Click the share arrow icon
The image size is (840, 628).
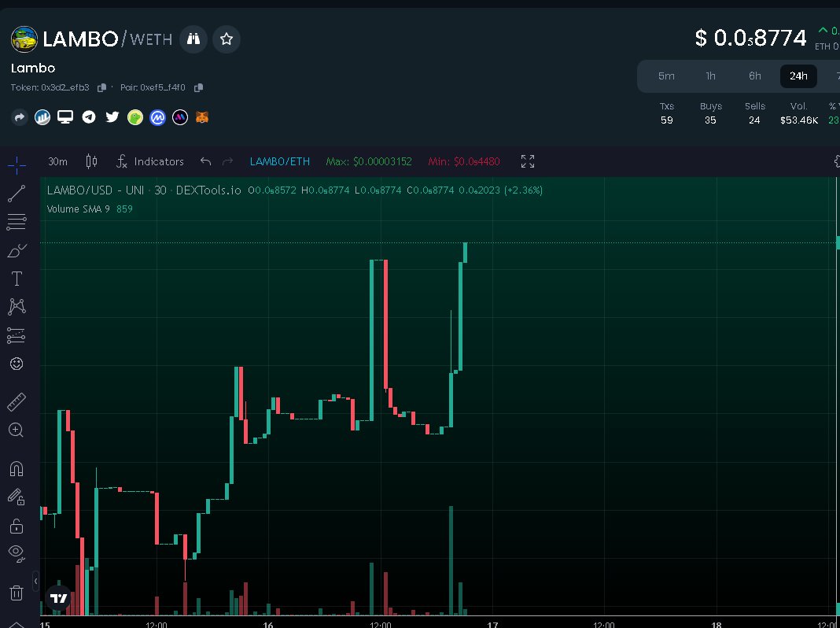coord(20,117)
